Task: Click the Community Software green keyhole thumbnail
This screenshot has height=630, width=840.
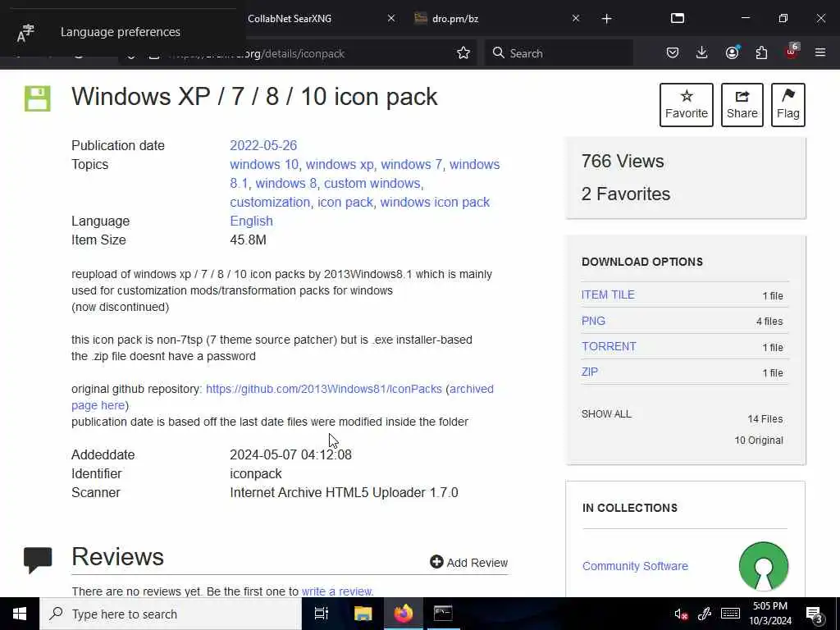Action: point(764,566)
